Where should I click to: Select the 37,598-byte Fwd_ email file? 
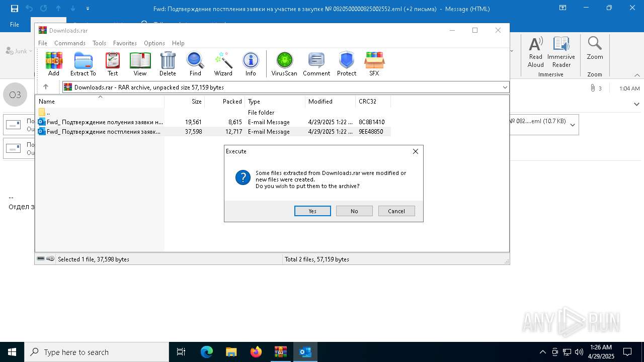pos(214,132)
